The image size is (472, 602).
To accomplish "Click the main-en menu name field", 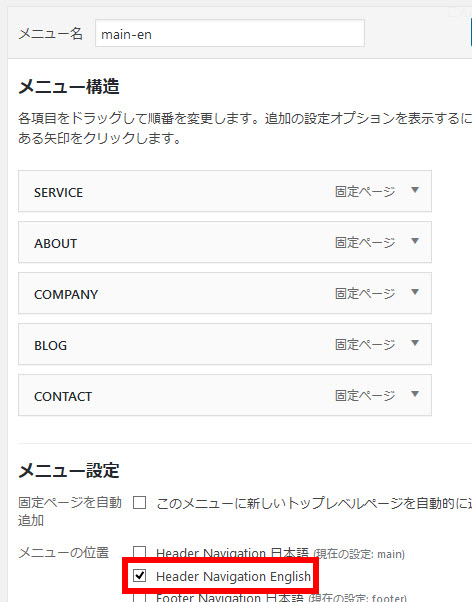I will point(230,33).
